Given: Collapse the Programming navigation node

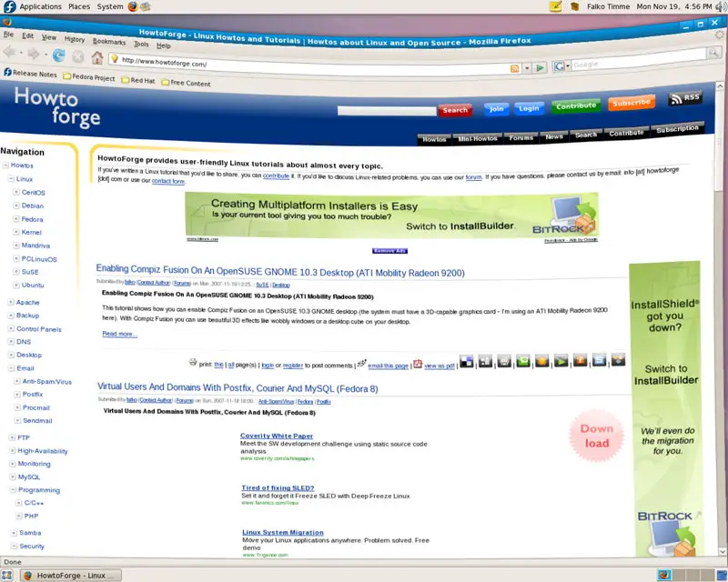Looking at the screenshot, I should 13,489.
